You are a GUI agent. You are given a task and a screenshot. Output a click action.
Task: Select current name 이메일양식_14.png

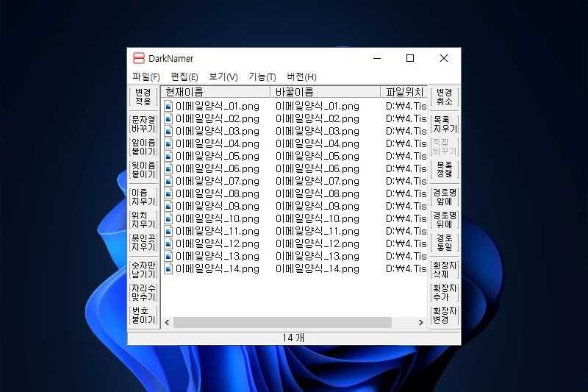pos(218,268)
